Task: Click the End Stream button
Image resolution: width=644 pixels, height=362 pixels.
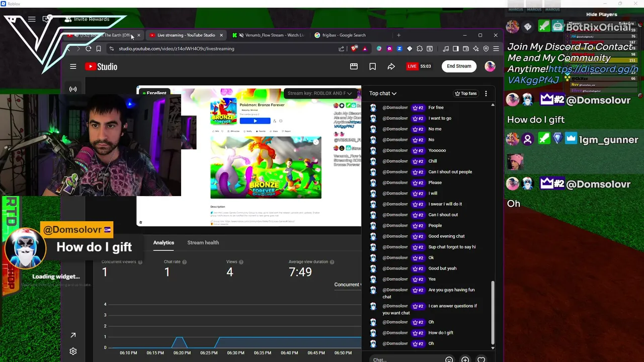Action: click(x=459, y=66)
